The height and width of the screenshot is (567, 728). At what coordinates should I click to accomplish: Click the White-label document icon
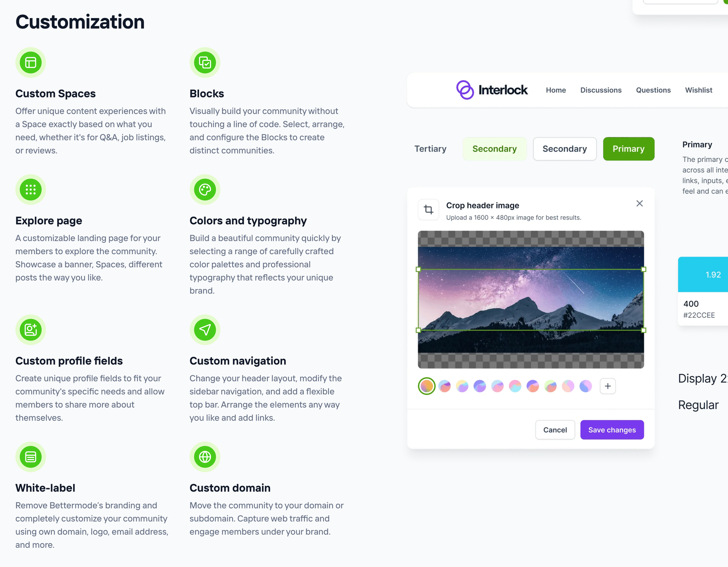pyautogui.click(x=30, y=456)
